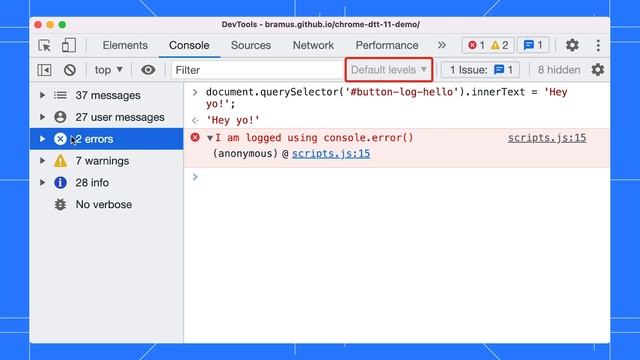Expand the 7 warnings group arrow
This screenshot has height=360, width=640.
pyautogui.click(x=42, y=161)
